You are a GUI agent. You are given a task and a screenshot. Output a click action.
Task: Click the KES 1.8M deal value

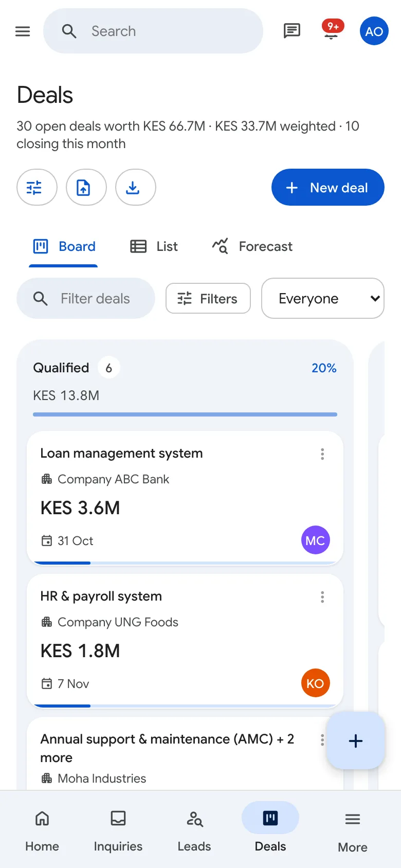click(x=80, y=651)
